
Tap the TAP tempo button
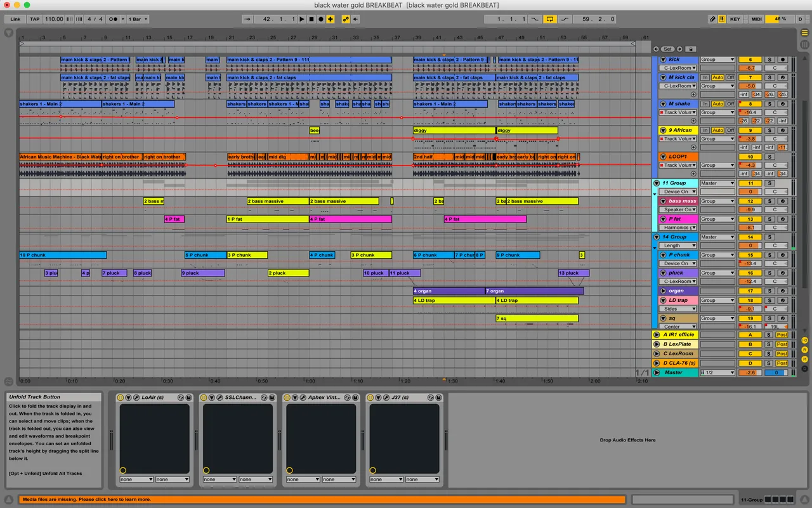point(35,19)
